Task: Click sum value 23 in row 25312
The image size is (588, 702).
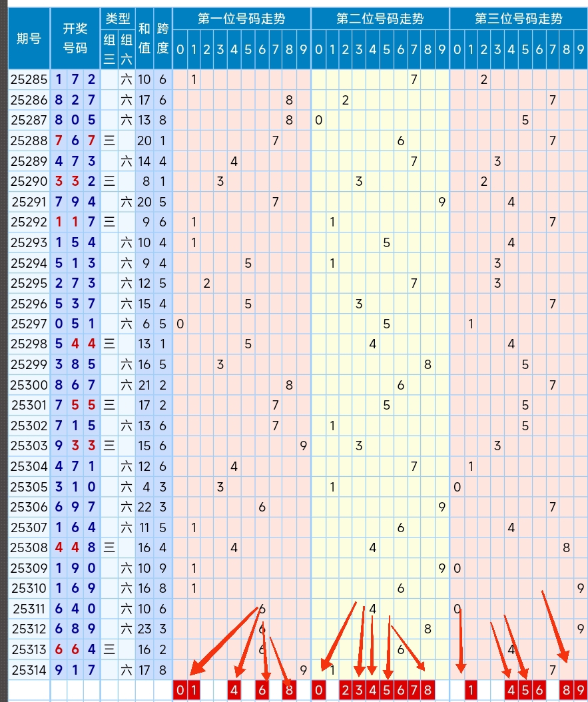Action: click(x=145, y=629)
